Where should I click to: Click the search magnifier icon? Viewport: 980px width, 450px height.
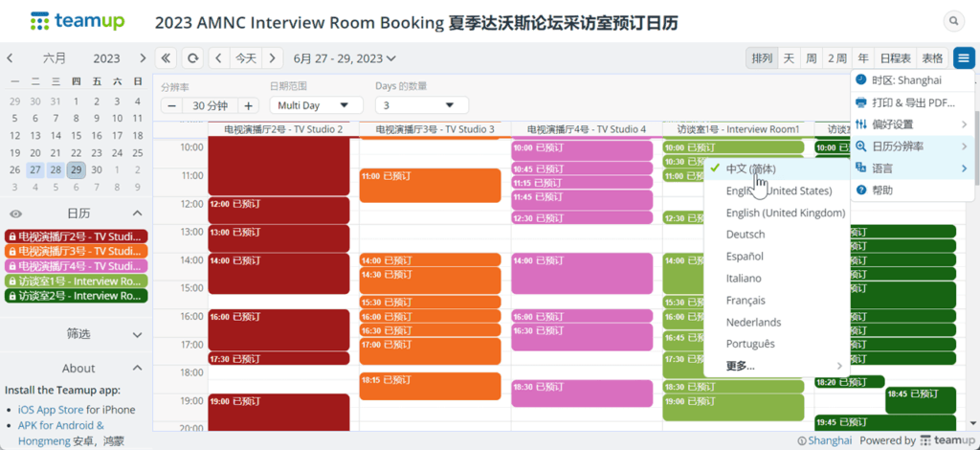click(x=954, y=21)
